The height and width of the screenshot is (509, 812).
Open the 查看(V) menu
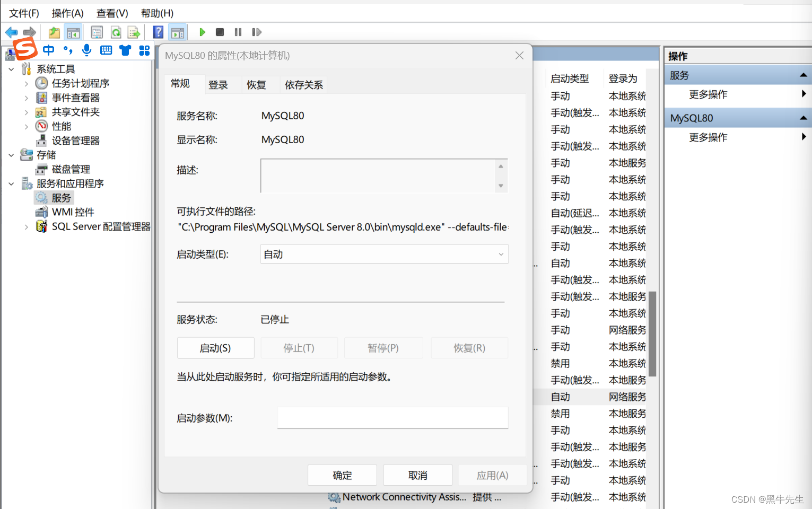(112, 13)
